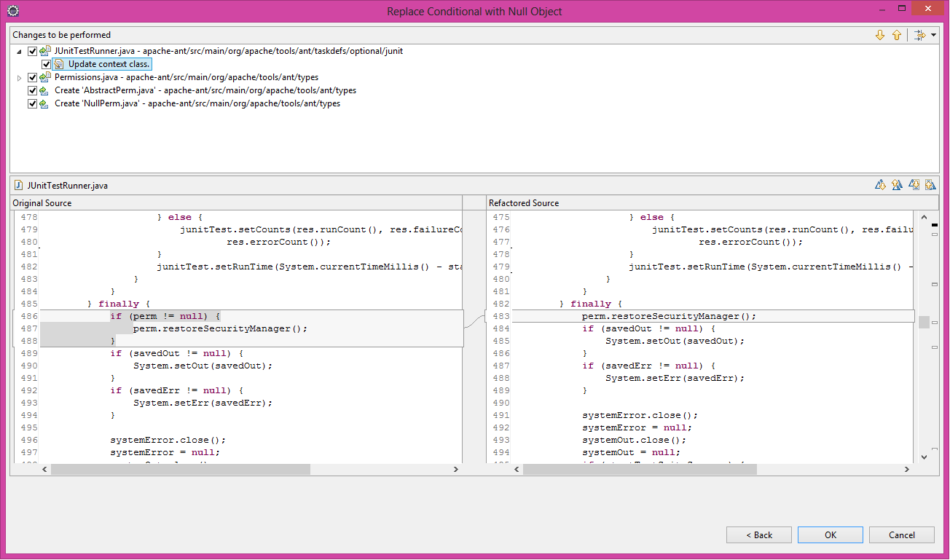Click 'systemOut = null;' in refactored source
The width and height of the screenshot is (950, 560).
tap(631, 452)
